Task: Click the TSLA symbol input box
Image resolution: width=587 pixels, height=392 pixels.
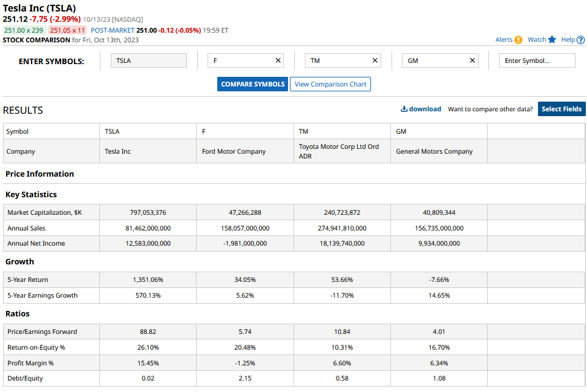Action: pos(149,60)
